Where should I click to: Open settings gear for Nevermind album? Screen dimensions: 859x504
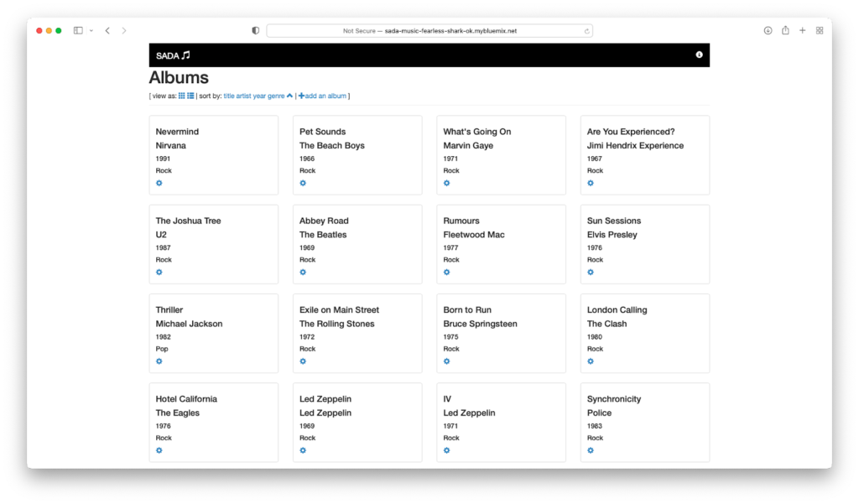[x=159, y=183]
